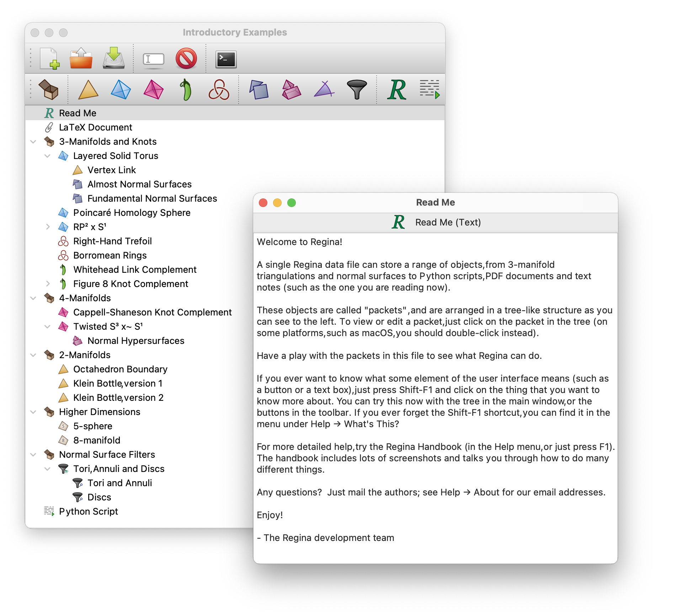Collapse the Normal Surface Filters folder
Image resolution: width=677 pixels, height=616 pixels.
pos(33,455)
